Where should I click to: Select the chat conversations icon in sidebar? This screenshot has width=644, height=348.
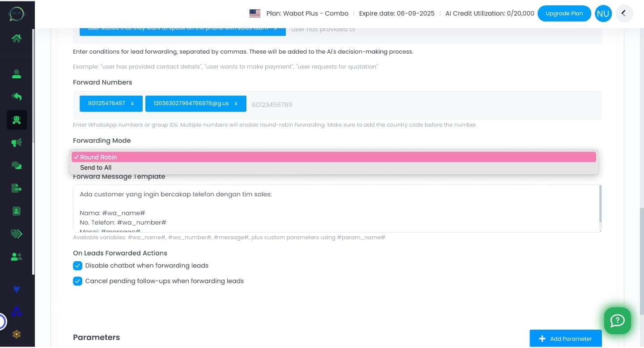pyautogui.click(x=17, y=166)
